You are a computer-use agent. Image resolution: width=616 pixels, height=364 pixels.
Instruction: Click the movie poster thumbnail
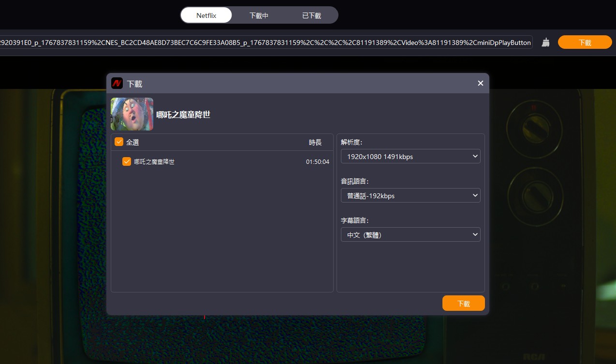point(132,114)
